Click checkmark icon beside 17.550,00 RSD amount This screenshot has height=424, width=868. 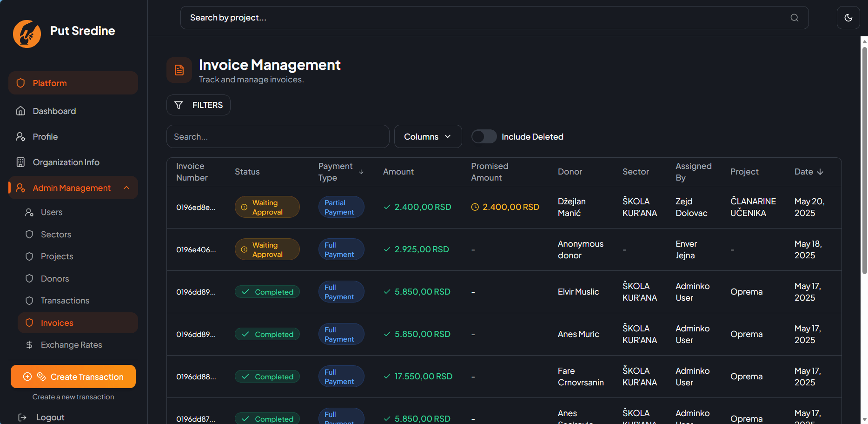387,377
